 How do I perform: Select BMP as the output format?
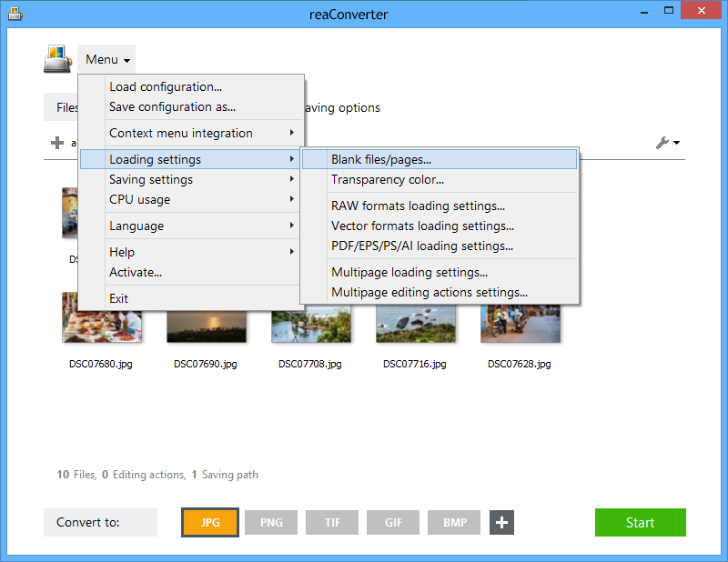454,523
